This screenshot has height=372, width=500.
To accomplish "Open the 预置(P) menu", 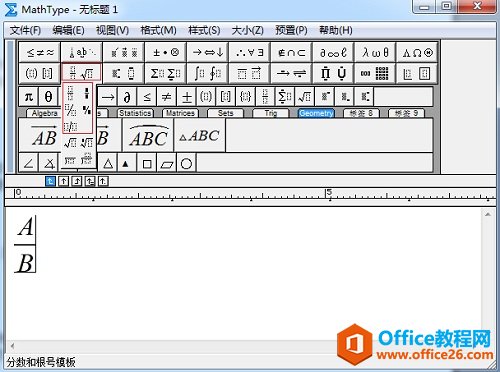I will (x=291, y=30).
